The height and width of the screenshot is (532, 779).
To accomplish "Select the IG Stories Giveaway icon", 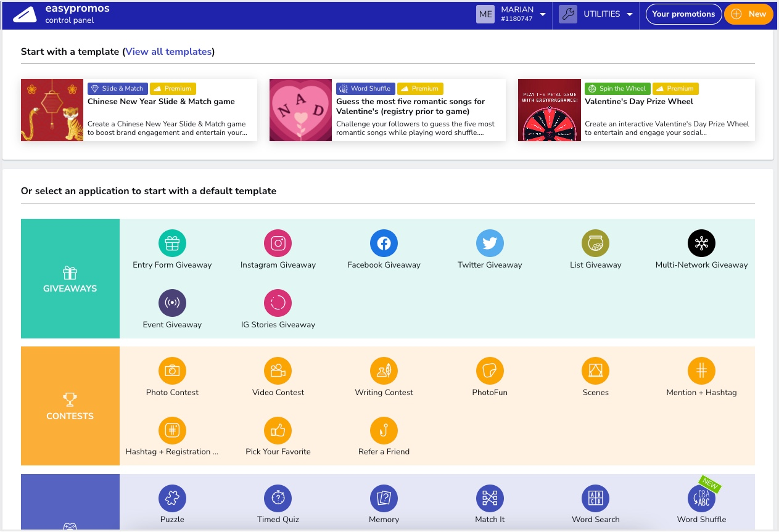I will 278,303.
